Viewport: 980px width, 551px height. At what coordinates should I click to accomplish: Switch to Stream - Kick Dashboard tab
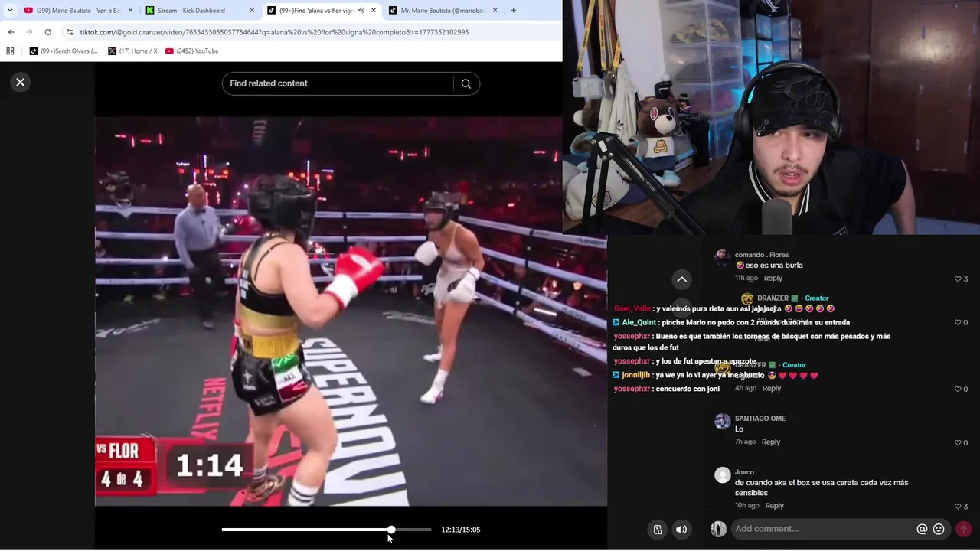click(x=191, y=10)
